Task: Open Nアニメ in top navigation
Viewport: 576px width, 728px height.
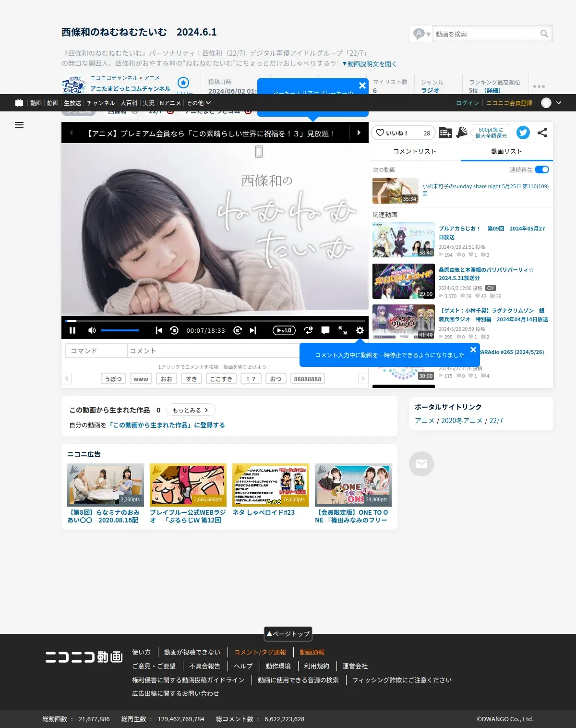Action: pos(170,103)
